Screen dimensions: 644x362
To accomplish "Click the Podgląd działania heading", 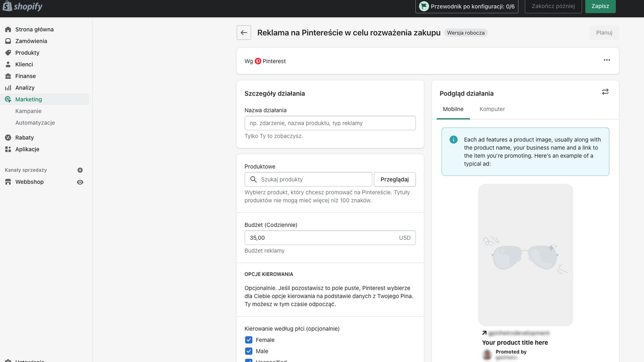I will (466, 94).
